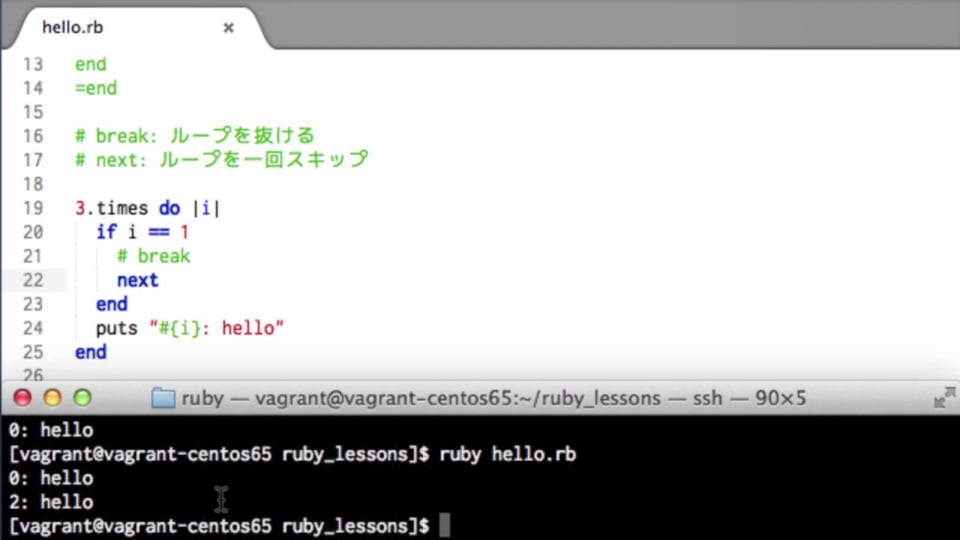This screenshot has width=960, height=540.
Task: Click the 'end' keyword on line 25
Action: (91, 352)
